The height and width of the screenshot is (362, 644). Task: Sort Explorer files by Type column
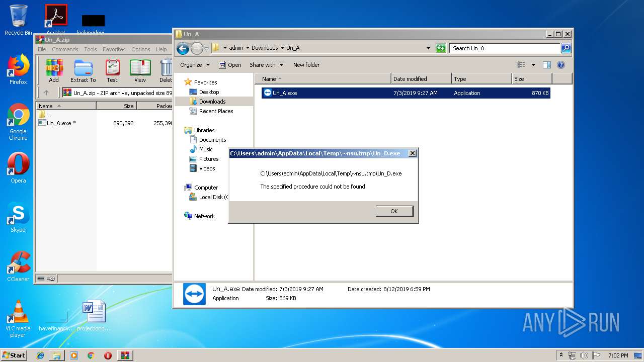coord(481,79)
